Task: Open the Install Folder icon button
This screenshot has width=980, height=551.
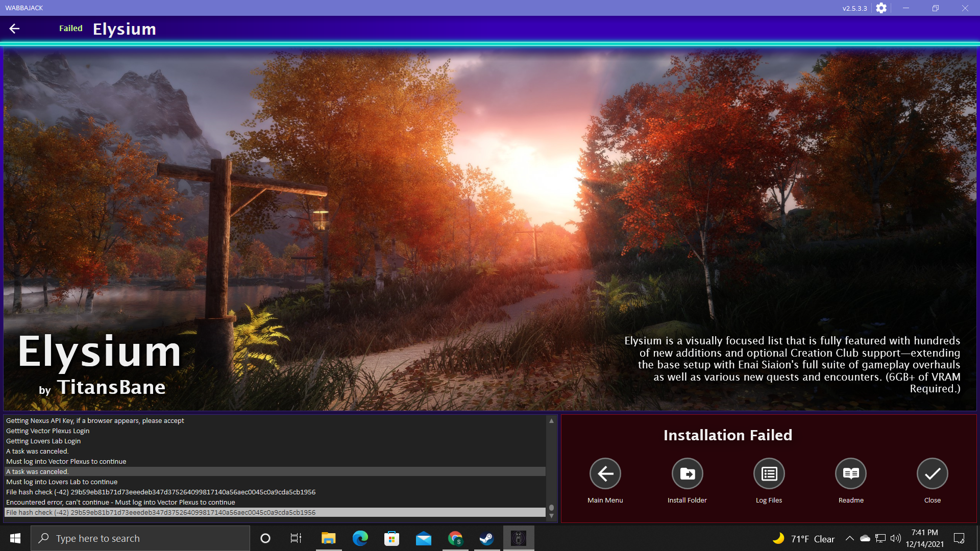Action: pos(687,474)
